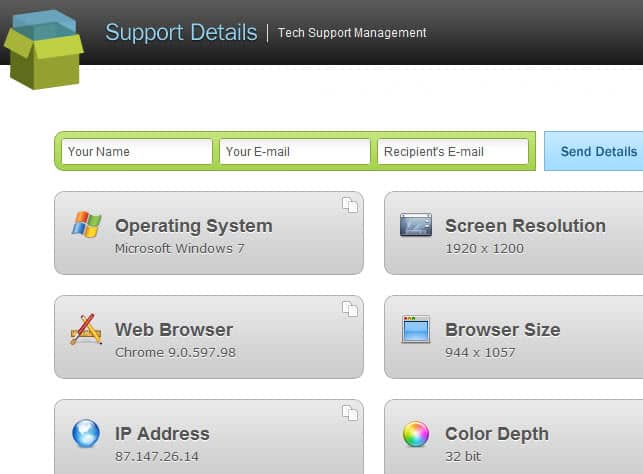Click the Windows logo icon
The image size is (643, 474).
[x=87, y=224]
